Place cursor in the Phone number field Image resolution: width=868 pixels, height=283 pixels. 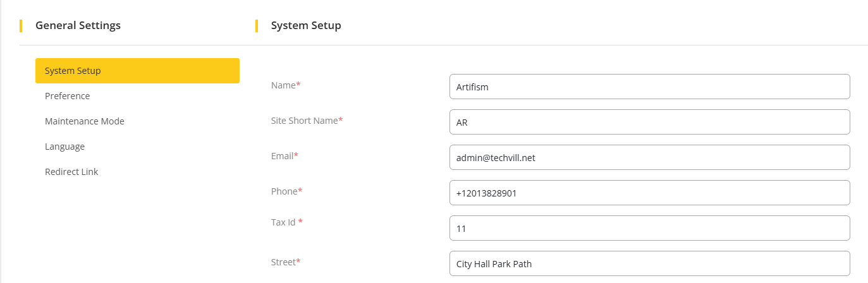tap(649, 193)
